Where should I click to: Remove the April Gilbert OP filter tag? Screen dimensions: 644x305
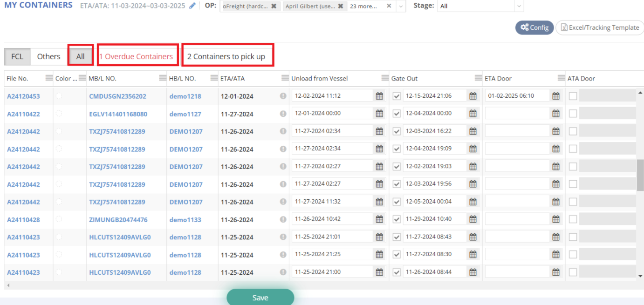tap(341, 6)
